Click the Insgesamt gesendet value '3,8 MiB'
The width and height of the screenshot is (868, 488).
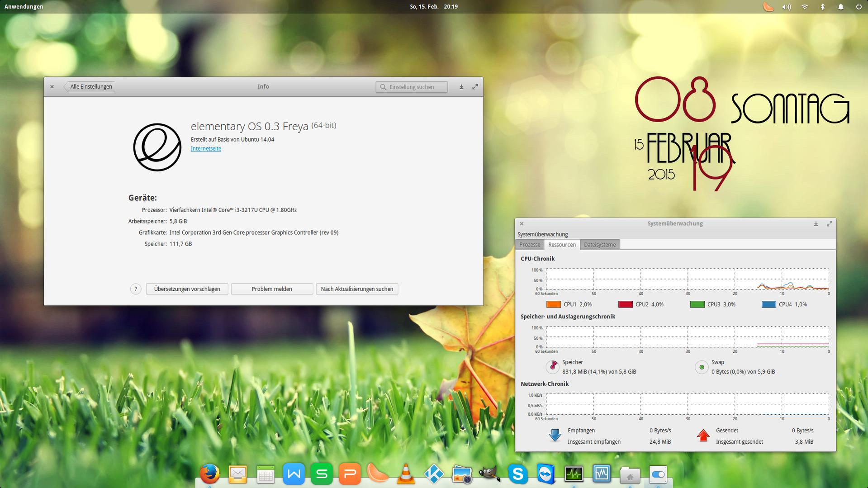804,442
